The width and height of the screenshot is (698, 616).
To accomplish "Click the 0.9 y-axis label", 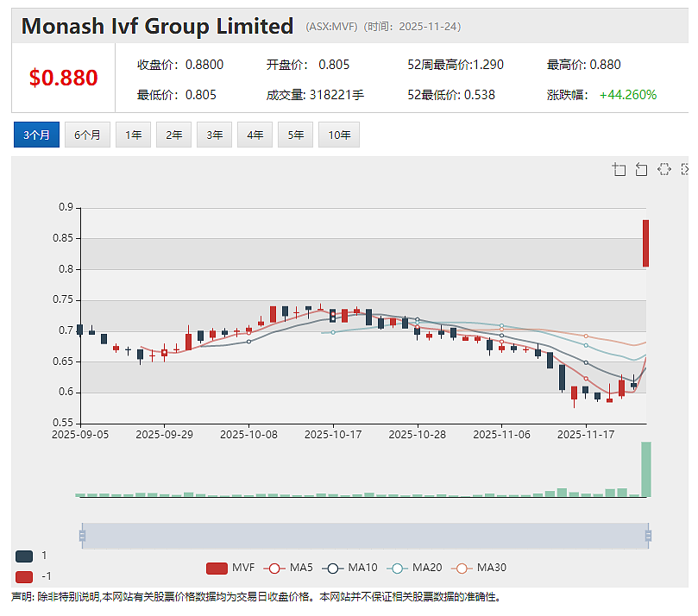I will 66,207.
